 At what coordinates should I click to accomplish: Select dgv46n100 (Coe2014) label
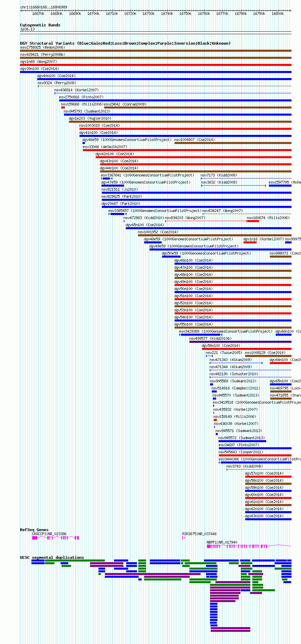point(193,260)
